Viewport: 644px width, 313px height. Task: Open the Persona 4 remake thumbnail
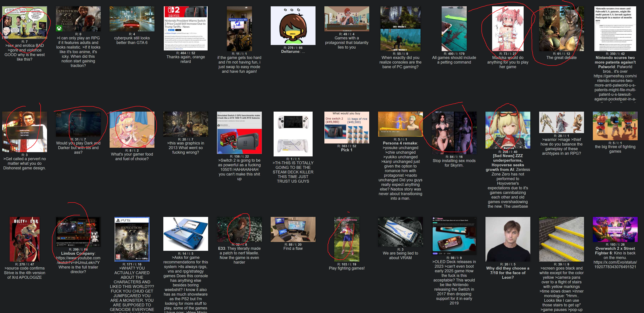click(401, 124)
